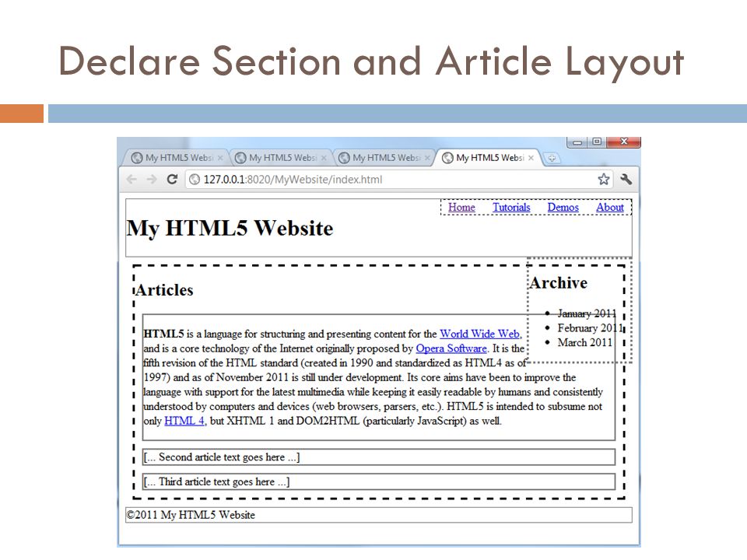
Task: Open the wrench settings menu
Action: (x=626, y=180)
